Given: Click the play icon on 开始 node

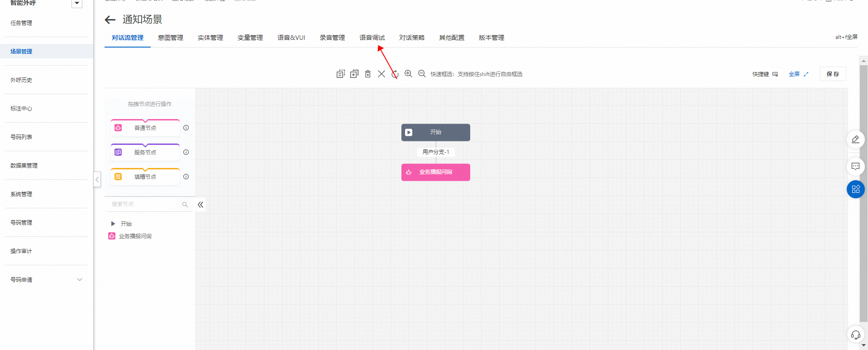Looking at the screenshot, I should (409, 133).
